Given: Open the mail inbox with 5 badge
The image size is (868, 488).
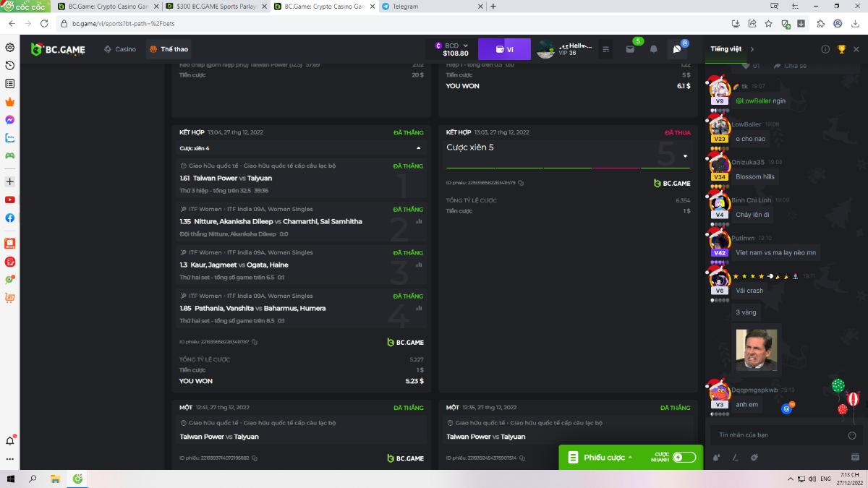Looking at the screenshot, I should tap(630, 49).
